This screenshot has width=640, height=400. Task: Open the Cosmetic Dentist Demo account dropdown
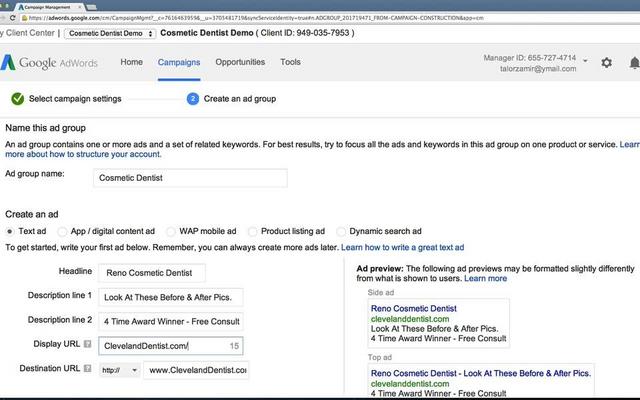(110, 33)
